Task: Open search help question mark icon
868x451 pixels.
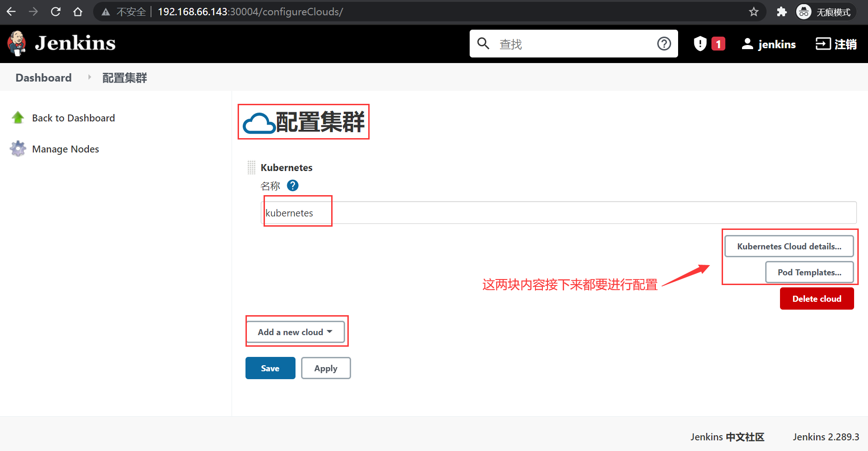Action: pyautogui.click(x=664, y=44)
